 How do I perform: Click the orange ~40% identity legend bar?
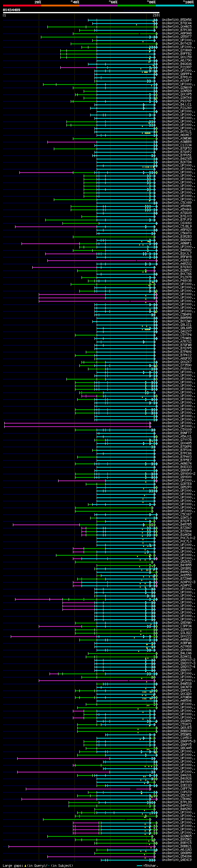60,6
